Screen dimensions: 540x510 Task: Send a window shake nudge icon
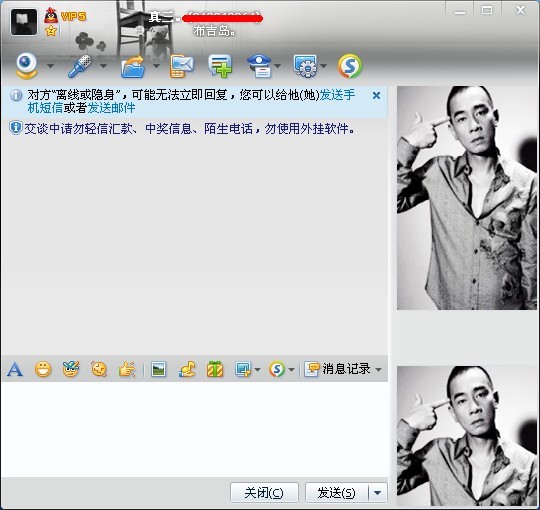point(99,369)
